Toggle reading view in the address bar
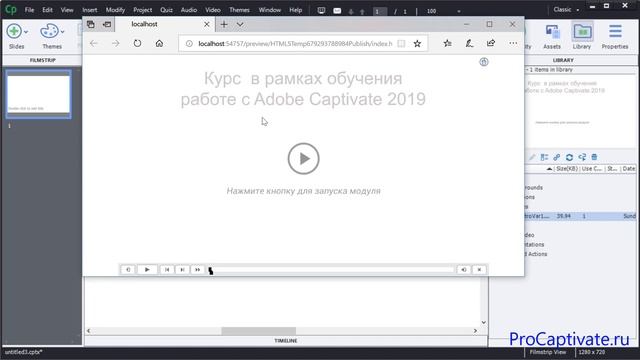The height and width of the screenshot is (360, 640). click(x=401, y=43)
